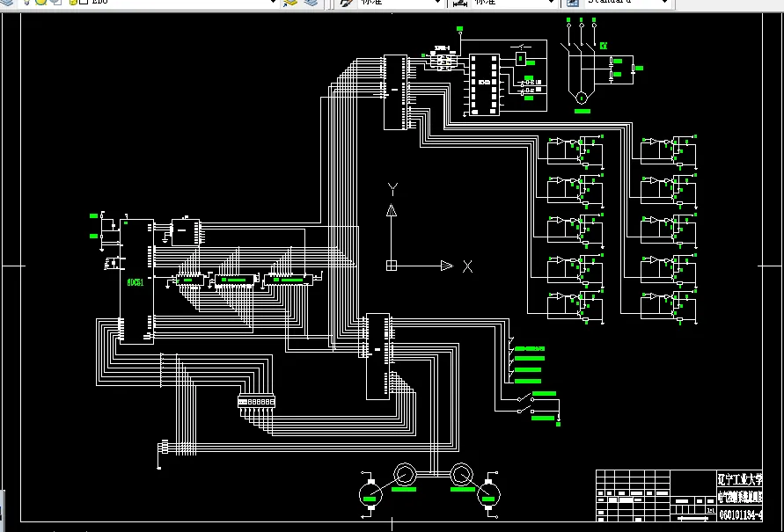Select the 1:1 scale cell
This screenshot has width=784, height=532.
710,511
